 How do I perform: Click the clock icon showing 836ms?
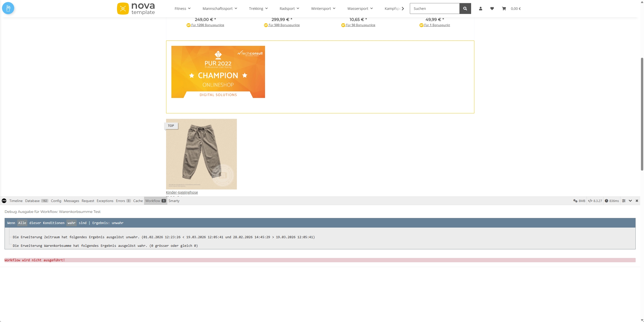tap(607, 201)
